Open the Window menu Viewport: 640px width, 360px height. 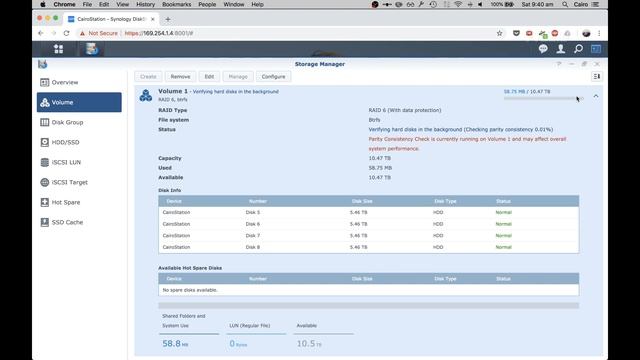point(234,4)
